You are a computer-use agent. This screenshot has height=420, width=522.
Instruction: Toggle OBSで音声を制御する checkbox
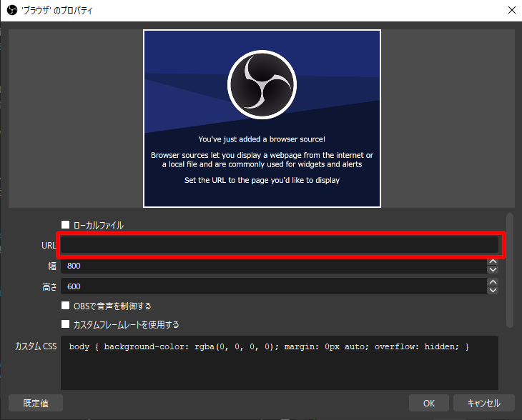(66, 306)
